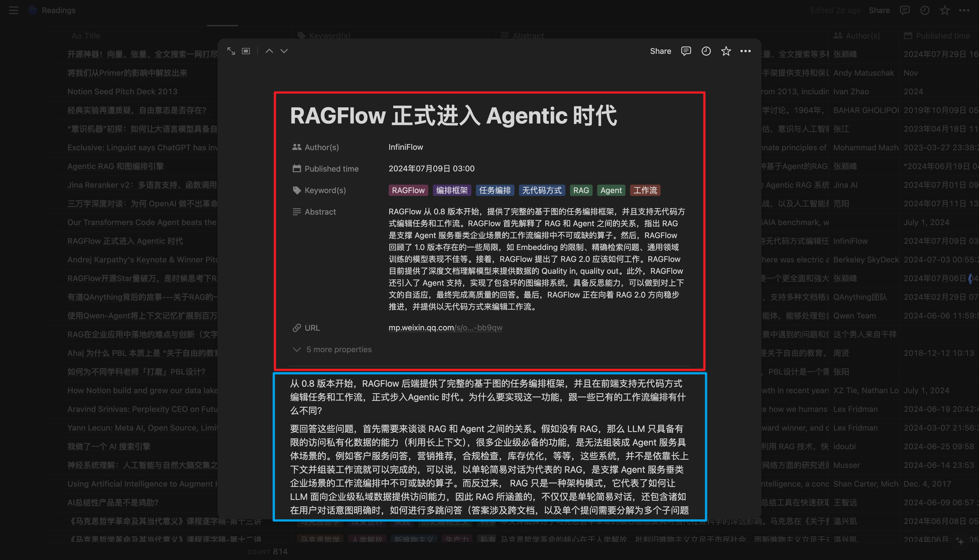This screenshot has width=979, height=560.
Task: Click the Readings breadcrumb title
Action: click(58, 10)
